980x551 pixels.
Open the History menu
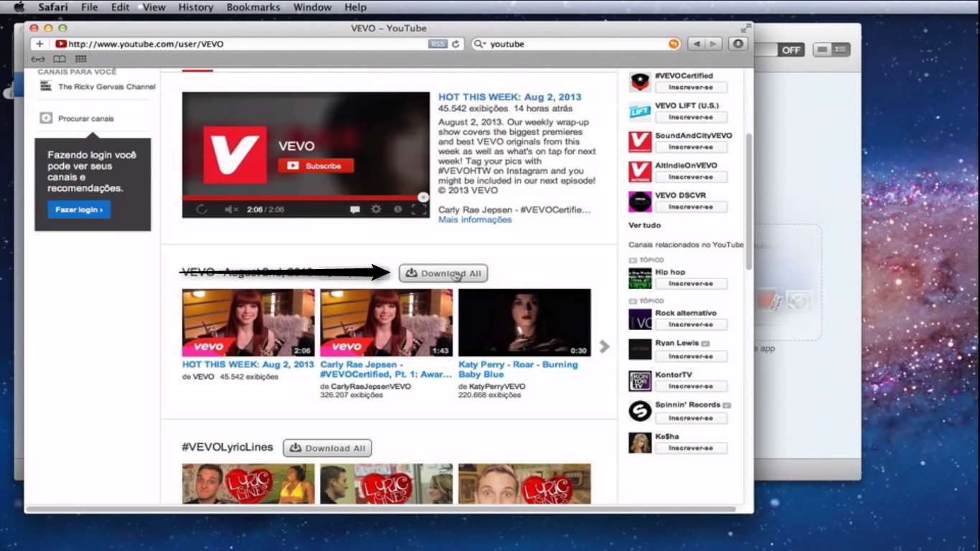pos(196,7)
